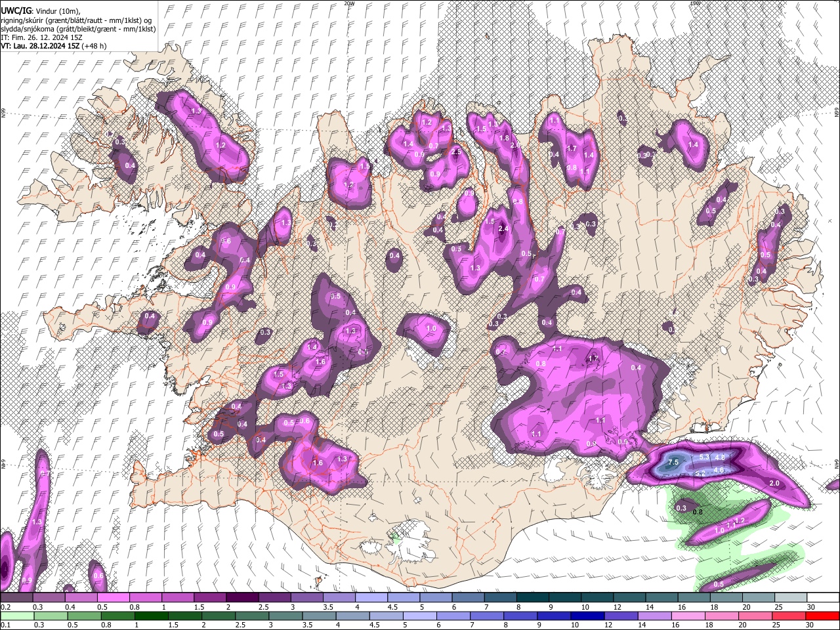Screen dimensions: 840x630
Task: Select the red swatch labeled 30 in bottom rain legend
Action: (822, 616)
